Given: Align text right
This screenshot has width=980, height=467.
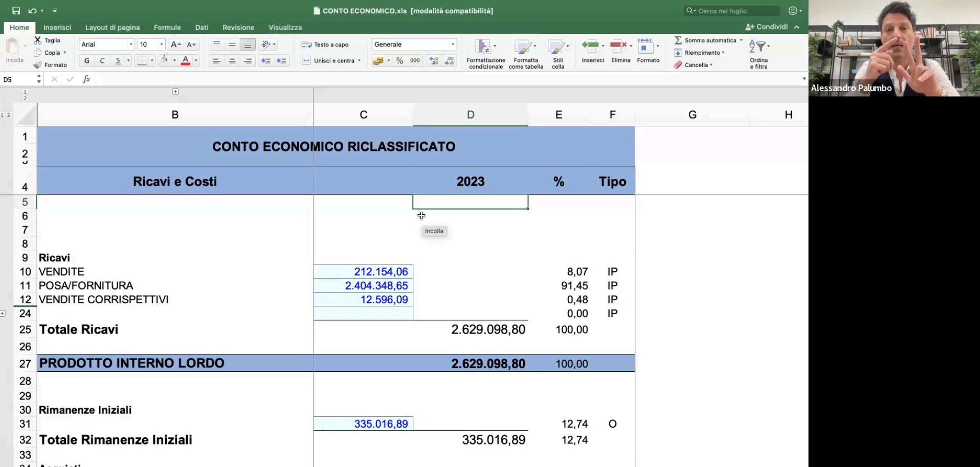Looking at the screenshot, I should coord(248,61).
